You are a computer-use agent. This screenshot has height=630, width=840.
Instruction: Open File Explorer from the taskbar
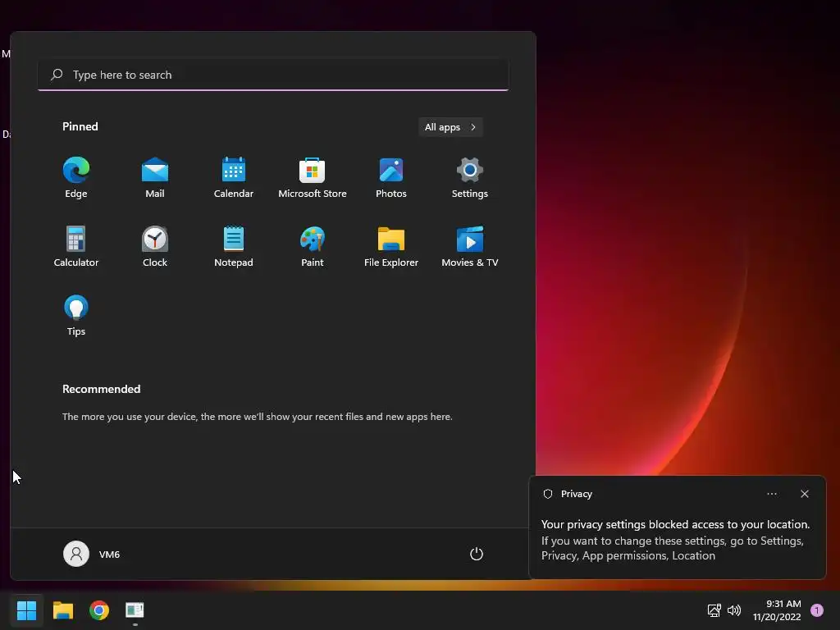tap(62, 610)
